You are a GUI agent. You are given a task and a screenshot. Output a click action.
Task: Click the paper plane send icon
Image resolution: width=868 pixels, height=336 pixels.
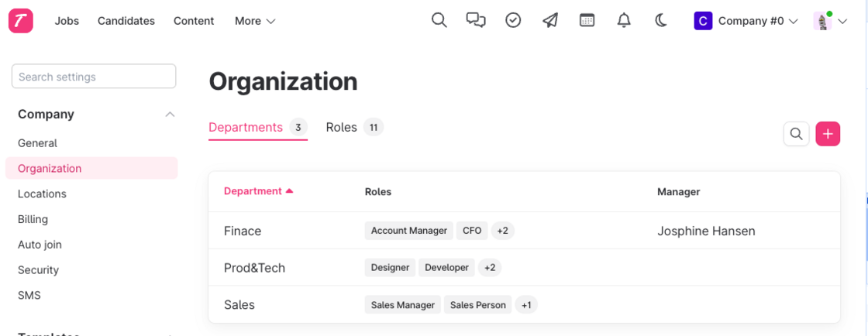point(550,21)
